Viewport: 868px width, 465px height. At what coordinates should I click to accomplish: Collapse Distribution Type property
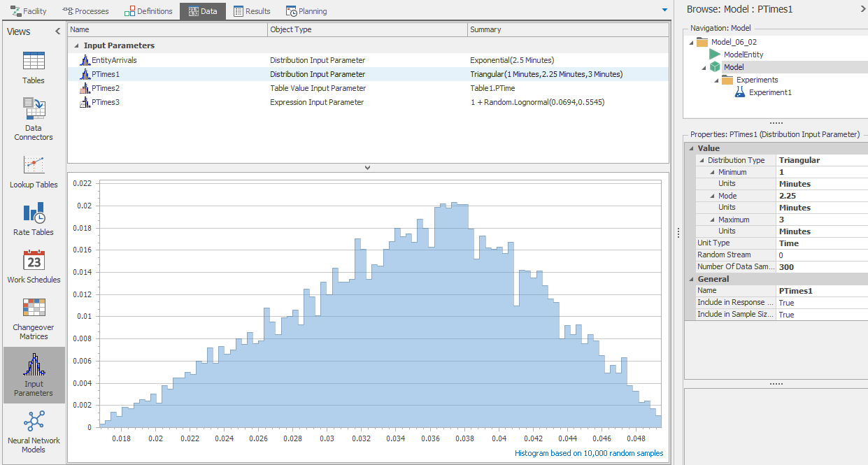pos(702,160)
